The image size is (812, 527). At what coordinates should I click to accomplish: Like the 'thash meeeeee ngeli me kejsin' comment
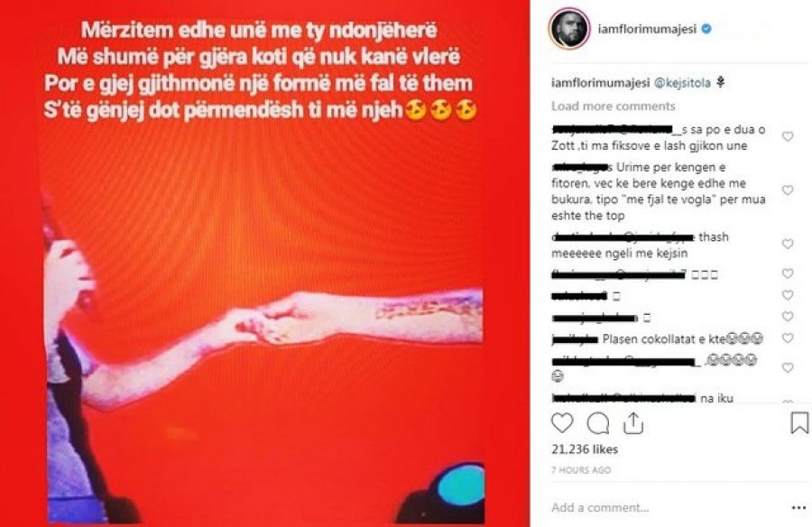point(788,244)
